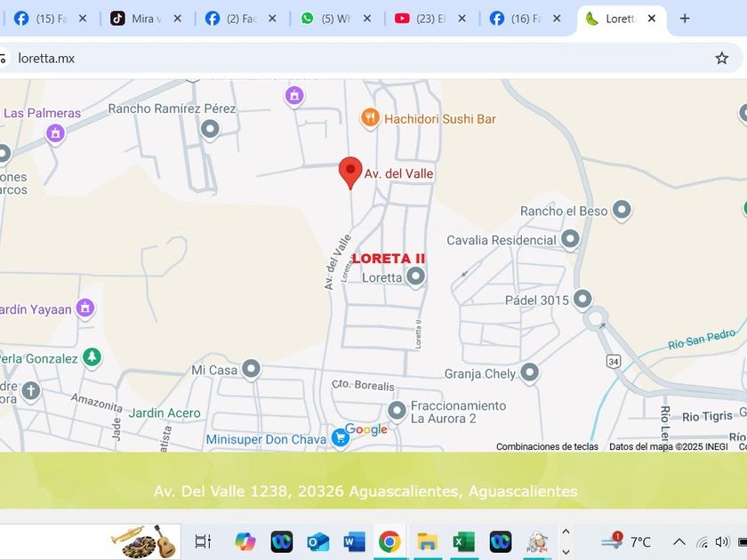The image size is (747, 560).
Task: Click the Mi Casa location marker
Action: point(251,369)
